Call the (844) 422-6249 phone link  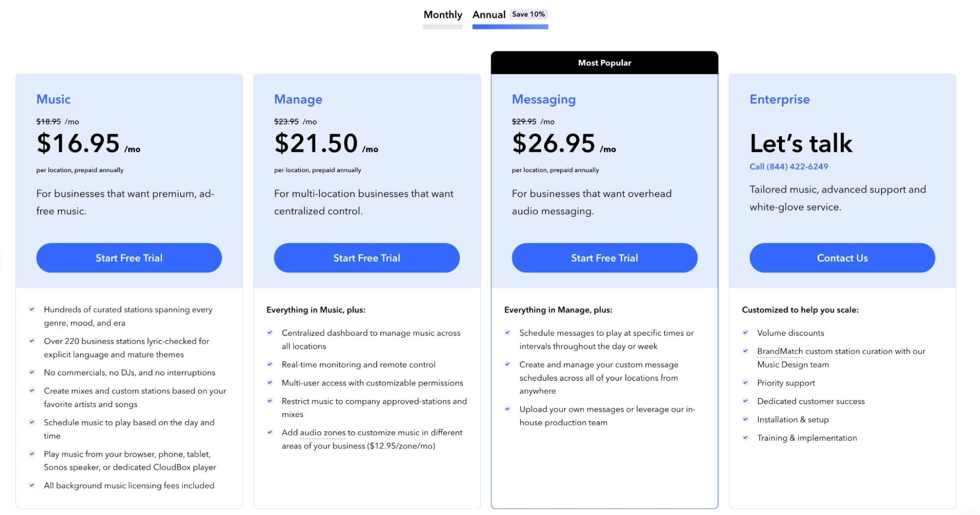pyautogui.click(x=789, y=167)
